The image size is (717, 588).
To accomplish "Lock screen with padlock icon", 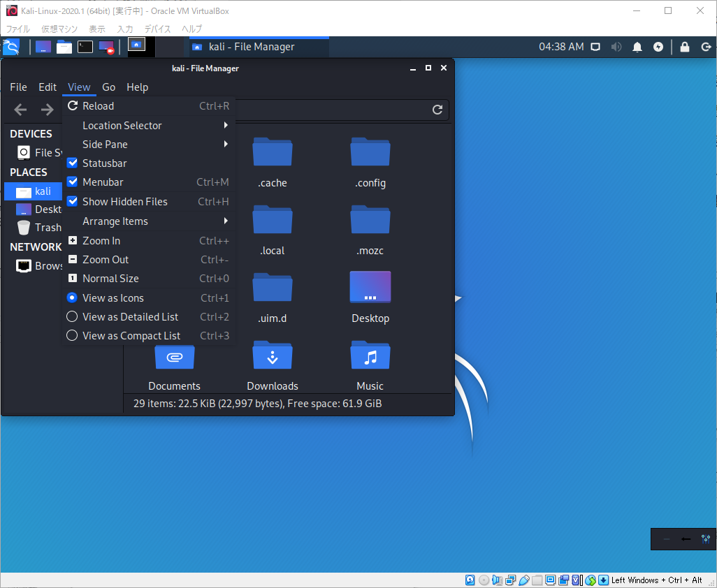I will (685, 47).
